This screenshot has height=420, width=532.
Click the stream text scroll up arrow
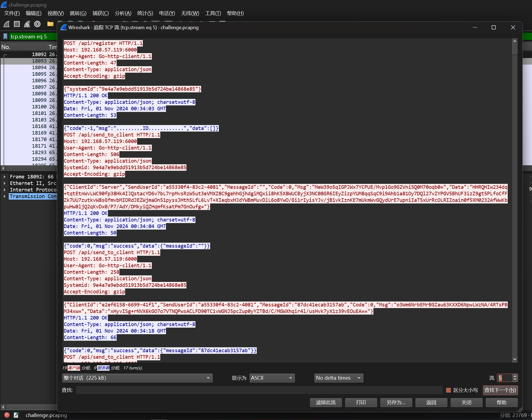[x=515, y=41]
